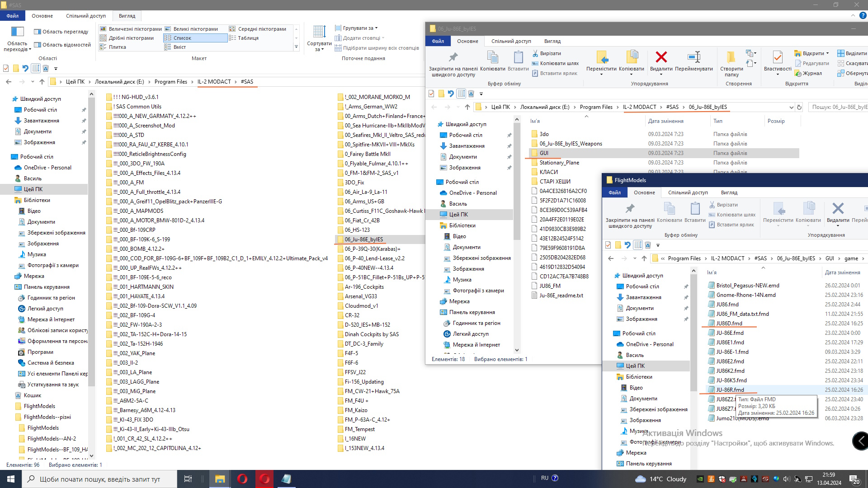This screenshot has height=488, width=868.
Task: Select List layout view option
Action: (182, 38)
